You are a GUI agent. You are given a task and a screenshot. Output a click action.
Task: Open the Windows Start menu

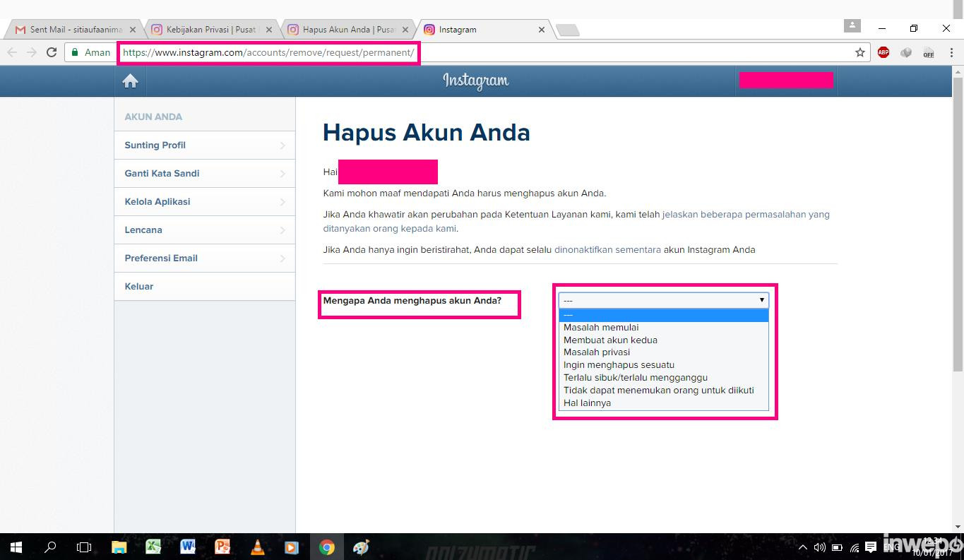click(x=16, y=547)
